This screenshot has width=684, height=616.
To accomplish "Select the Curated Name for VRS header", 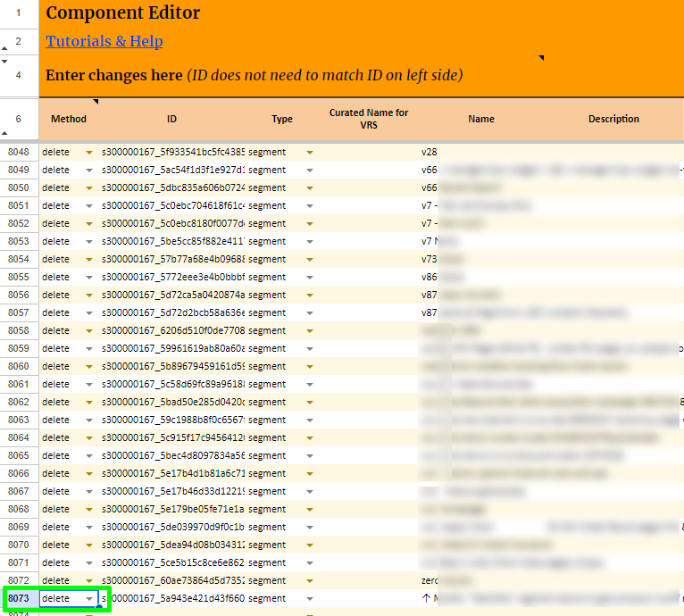I will point(369,119).
